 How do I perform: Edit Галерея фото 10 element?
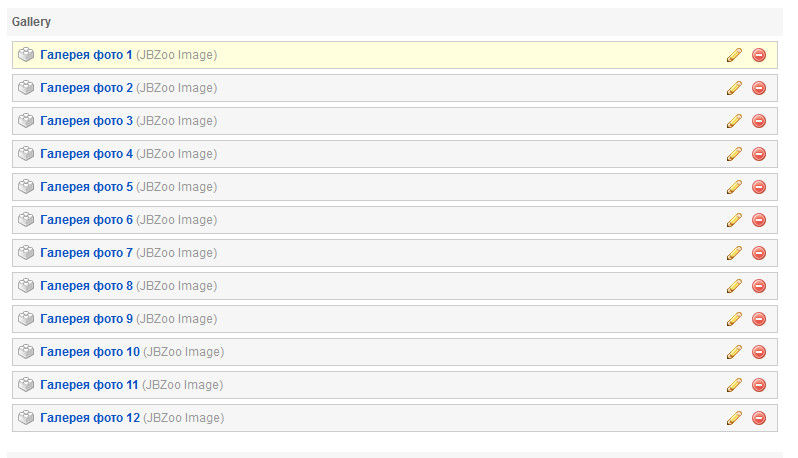734,352
